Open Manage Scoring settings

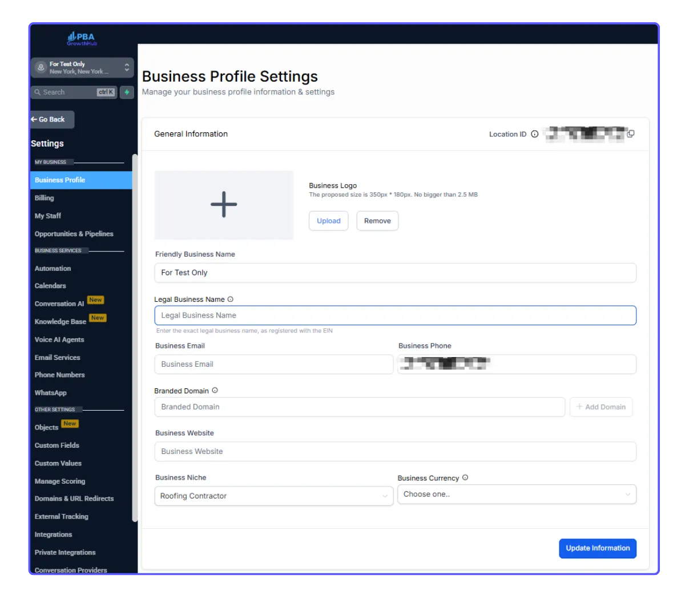pos(60,481)
